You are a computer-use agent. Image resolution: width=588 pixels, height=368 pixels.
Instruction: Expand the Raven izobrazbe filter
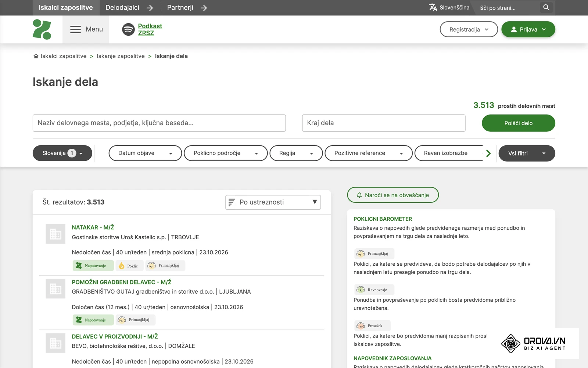[x=449, y=153]
